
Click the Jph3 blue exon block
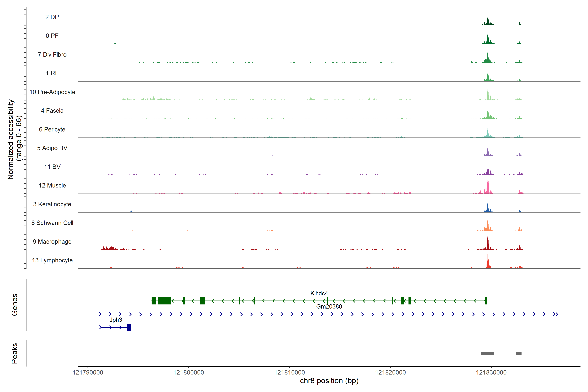point(129,327)
